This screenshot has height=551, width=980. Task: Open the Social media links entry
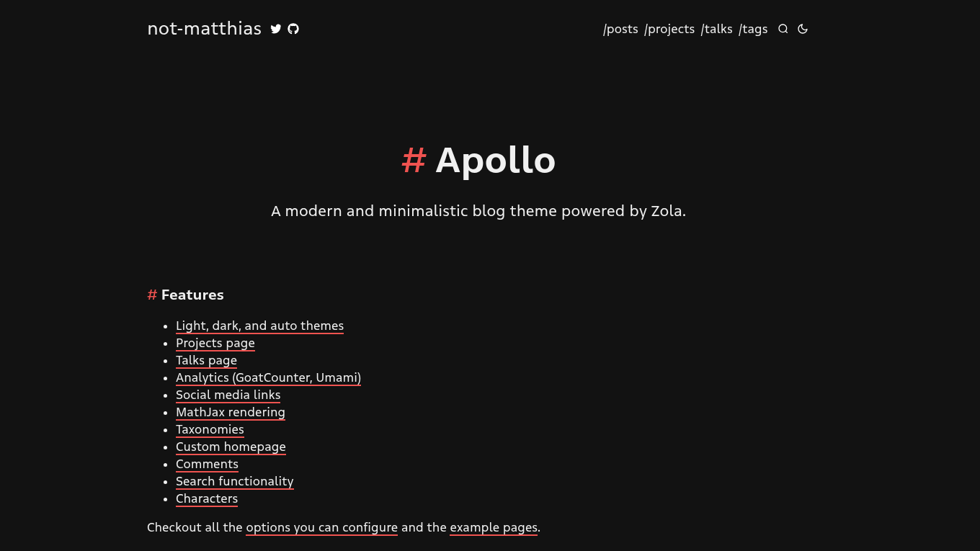(228, 395)
